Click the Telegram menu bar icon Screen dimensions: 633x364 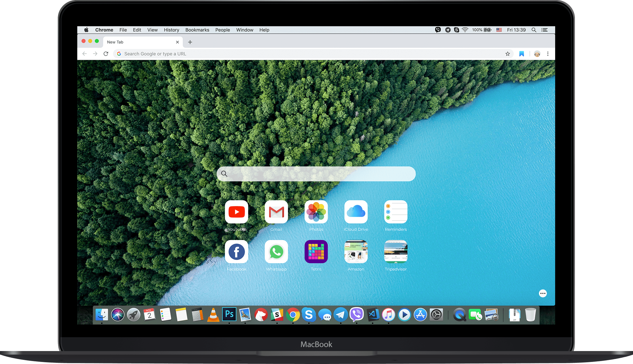[x=448, y=30]
